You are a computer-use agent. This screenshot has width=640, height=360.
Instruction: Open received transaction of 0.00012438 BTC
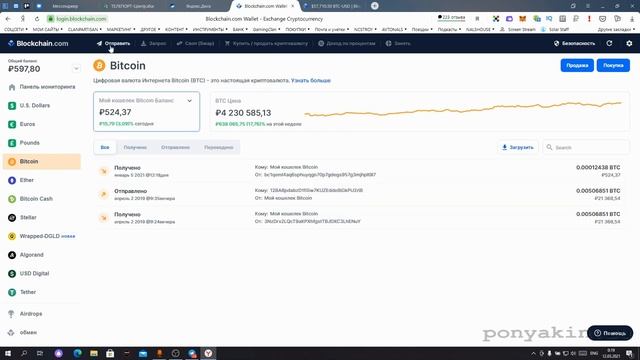click(361, 171)
